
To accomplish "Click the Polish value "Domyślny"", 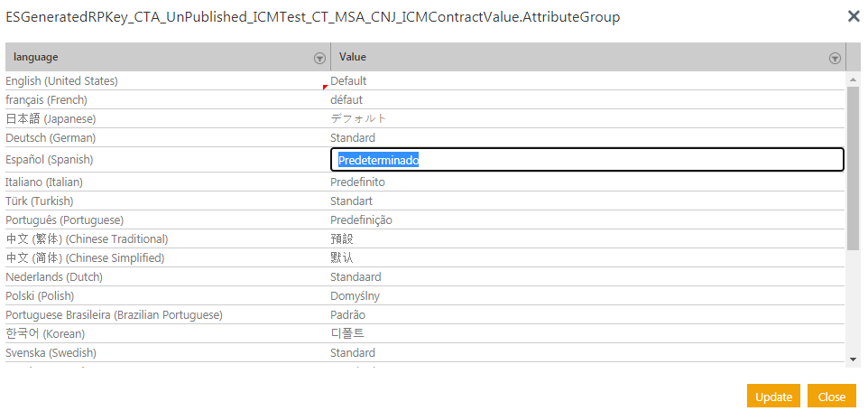I will pos(356,296).
